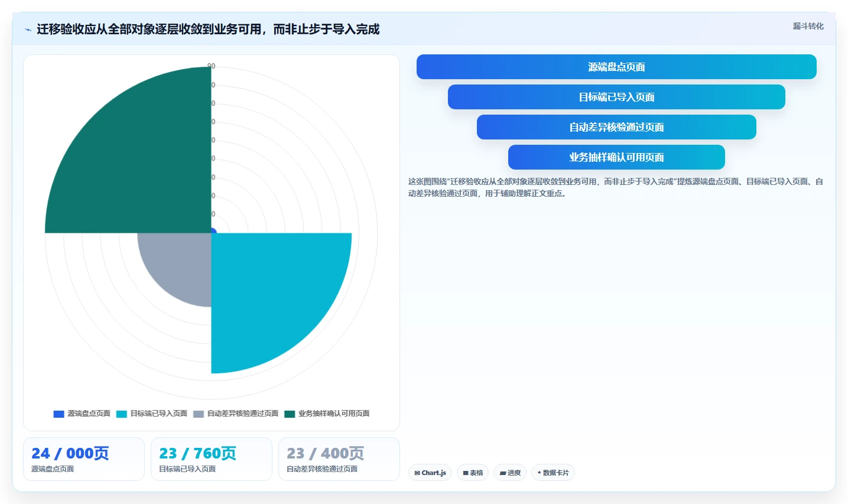Click the 表格 chip
Viewport: 848px width, 504px height.
pyautogui.click(x=473, y=473)
